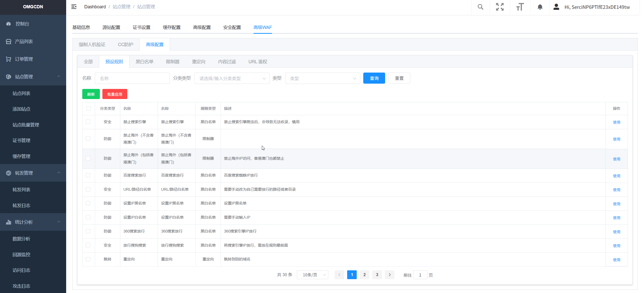Screen dimensions: 644x293
Task: Open 控制台 dashboard in sidebar
Action: coord(22,24)
